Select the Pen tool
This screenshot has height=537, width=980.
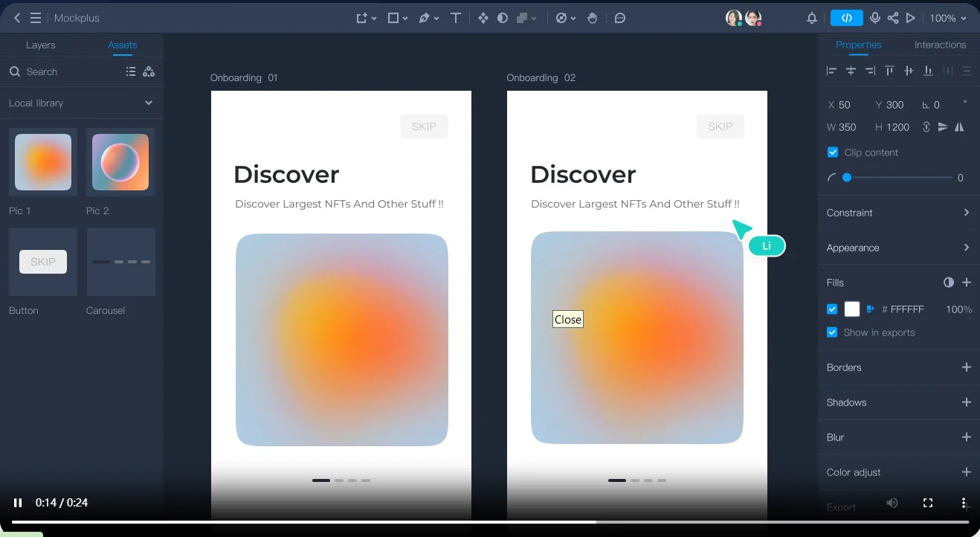click(x=424, y=18)
